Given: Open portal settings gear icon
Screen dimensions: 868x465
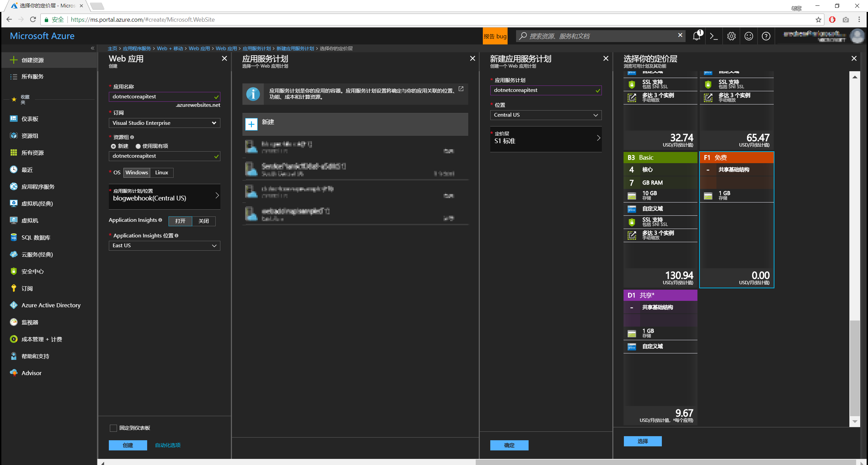Looking at the screenshot, I should coord(731,36).
